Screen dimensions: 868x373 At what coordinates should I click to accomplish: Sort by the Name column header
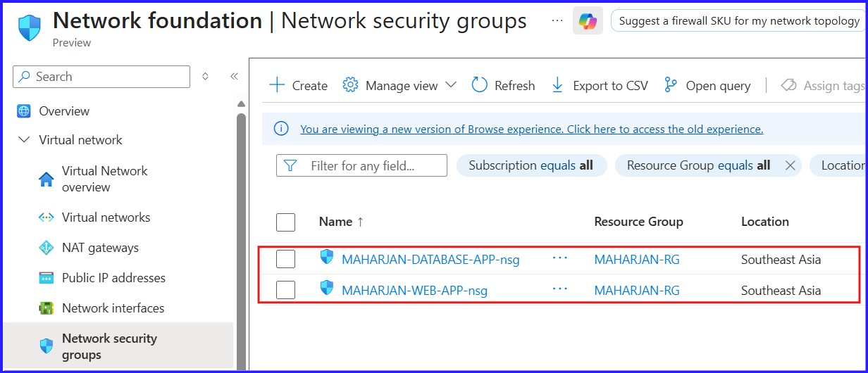[x=341, y=222]
